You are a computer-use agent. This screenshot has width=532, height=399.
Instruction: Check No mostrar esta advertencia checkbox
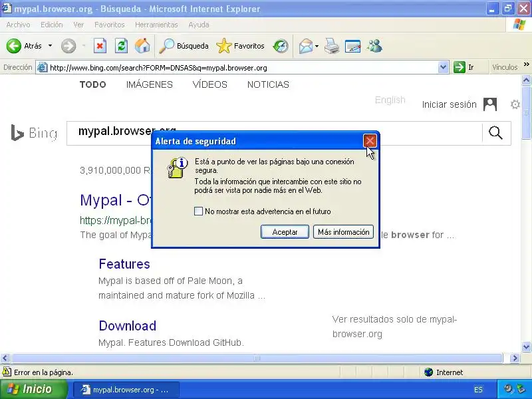[198, 211]
